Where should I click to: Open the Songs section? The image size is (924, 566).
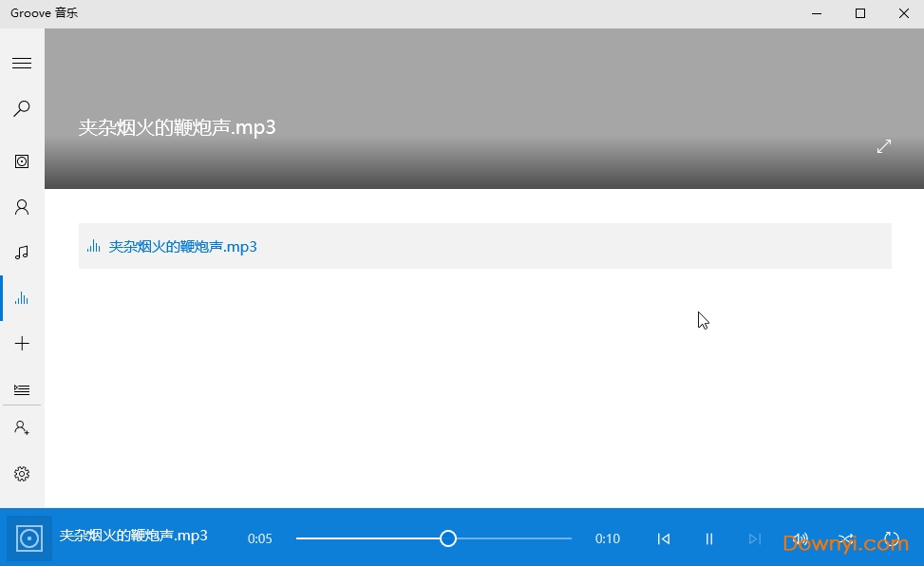21,252
